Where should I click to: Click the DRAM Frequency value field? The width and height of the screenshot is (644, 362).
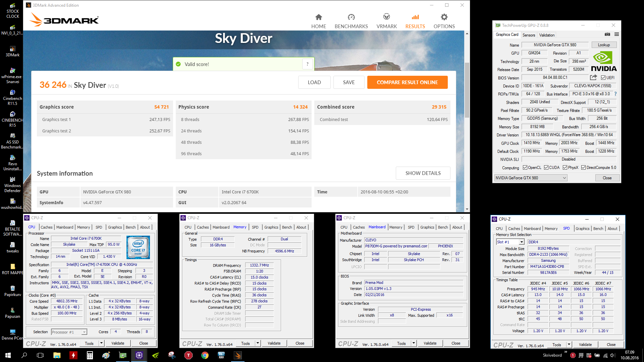(x=259, y=265)
